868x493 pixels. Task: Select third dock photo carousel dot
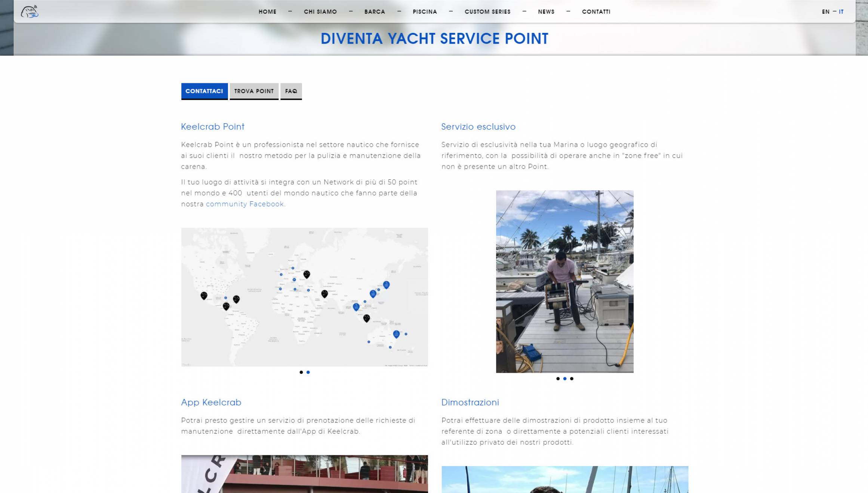coord(572,379)
